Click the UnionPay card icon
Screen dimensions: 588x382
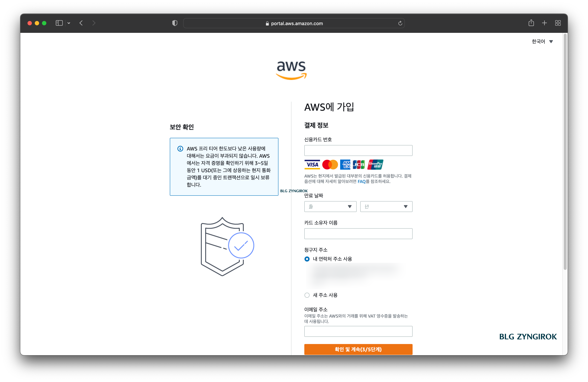click(375, 164)
